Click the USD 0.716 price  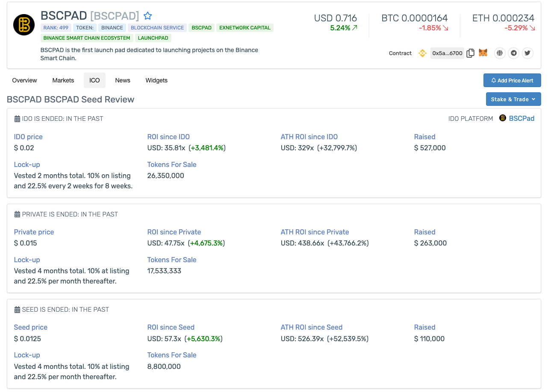(336, 18)
